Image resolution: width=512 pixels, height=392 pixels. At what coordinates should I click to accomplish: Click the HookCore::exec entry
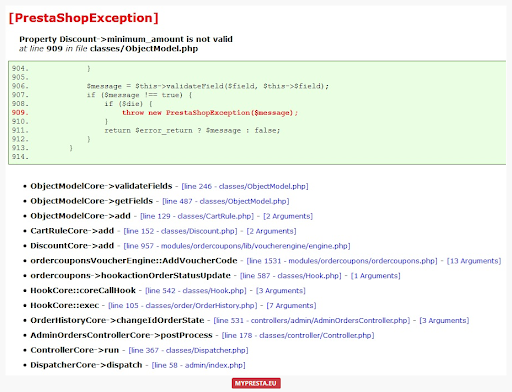pos(65,305)
